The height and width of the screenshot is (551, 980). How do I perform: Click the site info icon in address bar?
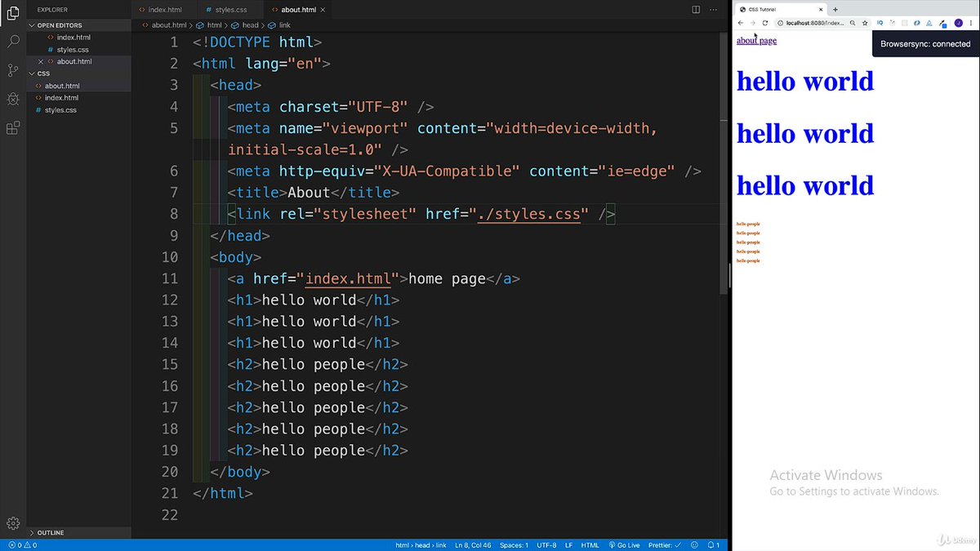point(780,23)
